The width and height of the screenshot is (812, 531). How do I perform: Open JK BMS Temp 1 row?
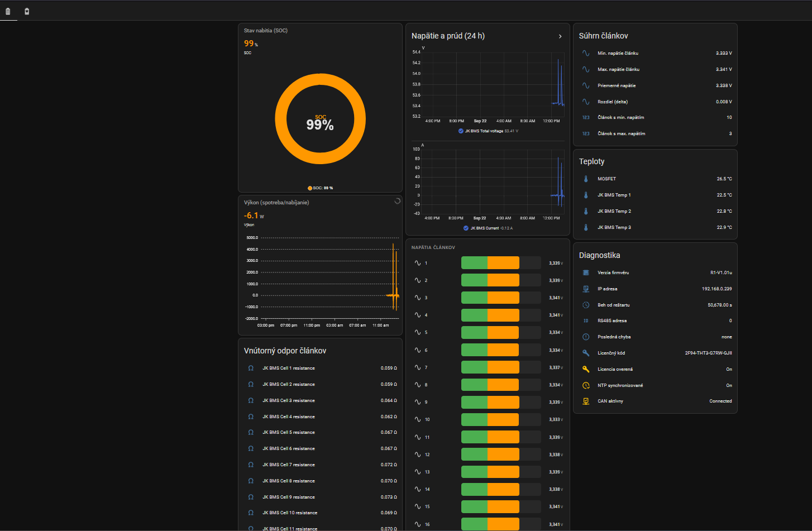656,195
